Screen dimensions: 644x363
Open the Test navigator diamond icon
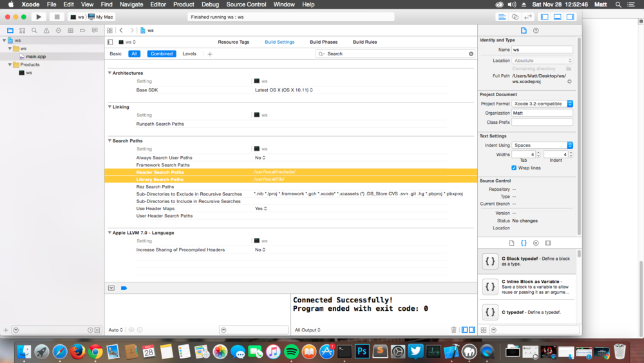[59, 30]
